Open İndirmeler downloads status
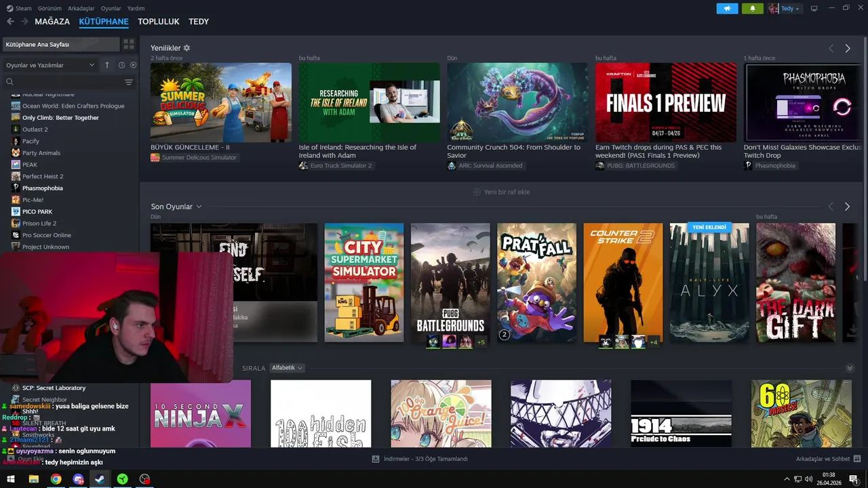Viewport: 868px width, 488px height. coord(420,459)
